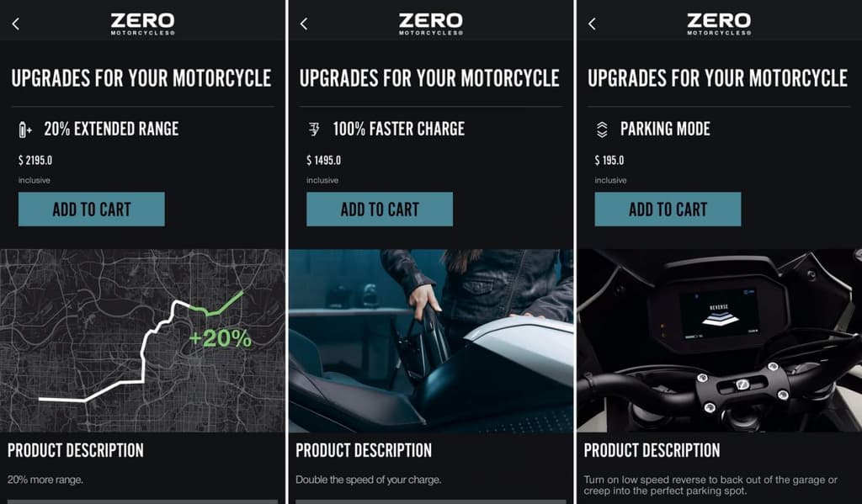Add 100% Faster Charge to cart
The width and height of the screenshot is (862, 504).
pyautogui.click(x=380, y=210)
